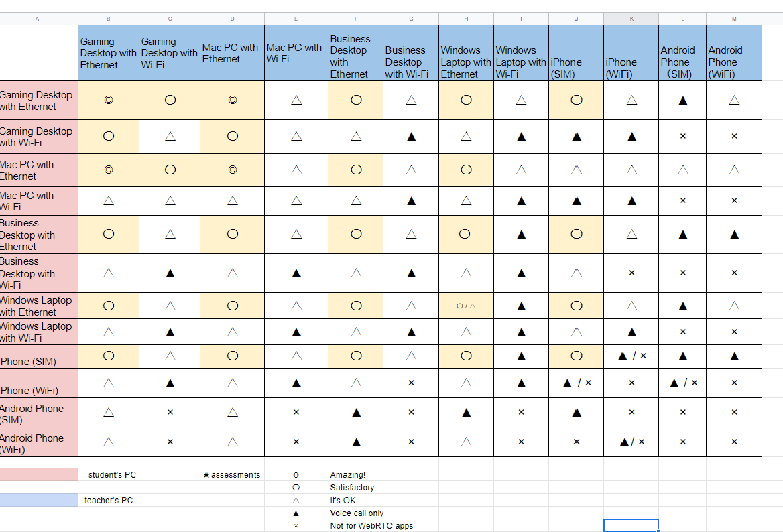783x532 pixels.
Task: Select the 'Satisfactory' legend text
Action: [352, 488]
